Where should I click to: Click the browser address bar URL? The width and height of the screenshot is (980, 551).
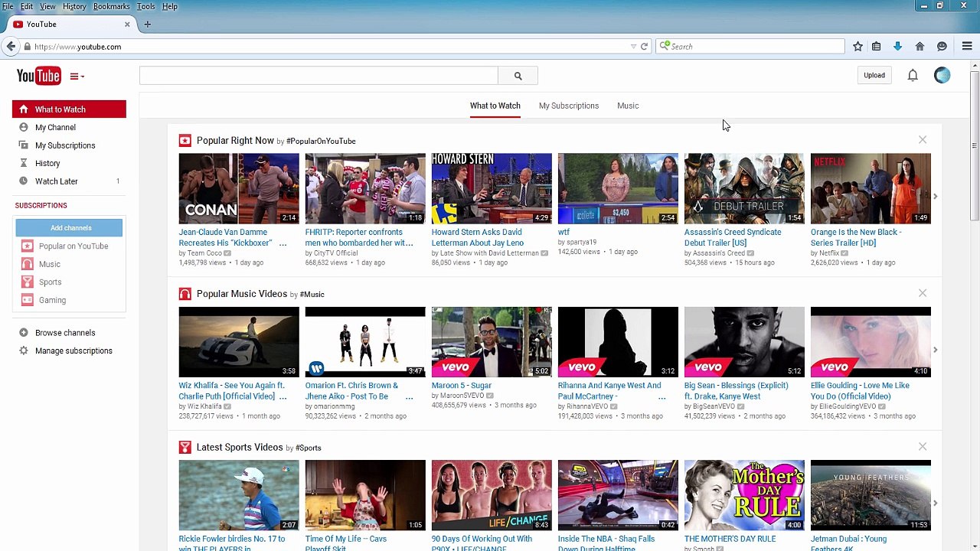(x=77, y=47)
